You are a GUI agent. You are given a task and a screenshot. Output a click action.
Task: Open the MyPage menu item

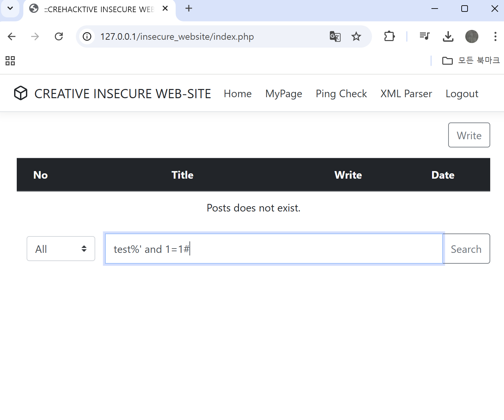pos(284,94)
